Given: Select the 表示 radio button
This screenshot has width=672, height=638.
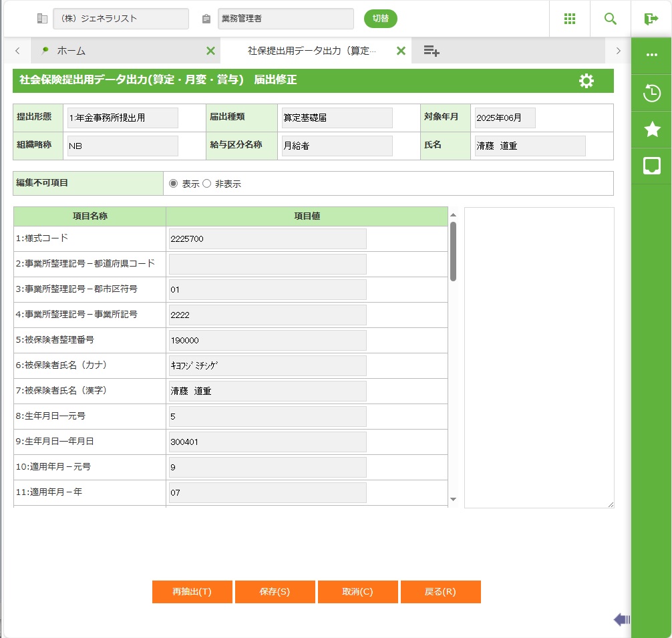Looking at the screenshot, I should coord(174,184).
